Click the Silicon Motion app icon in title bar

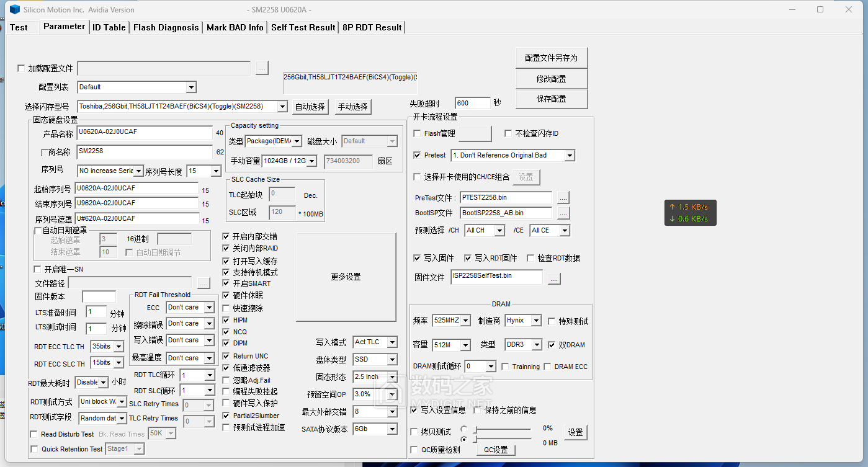14,10
